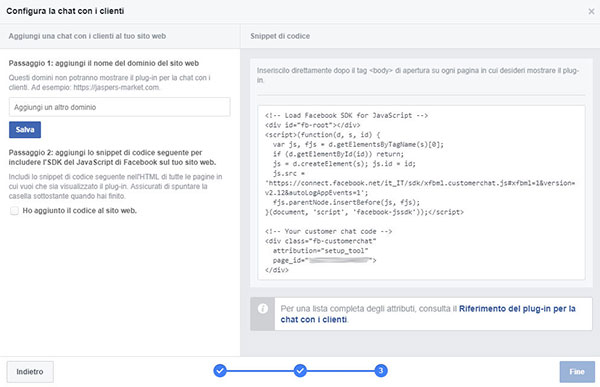Image resolution: width=600 pixels, height=387 pixels.
Task: Click the page_id line in snippet
Action: (324, 260)
